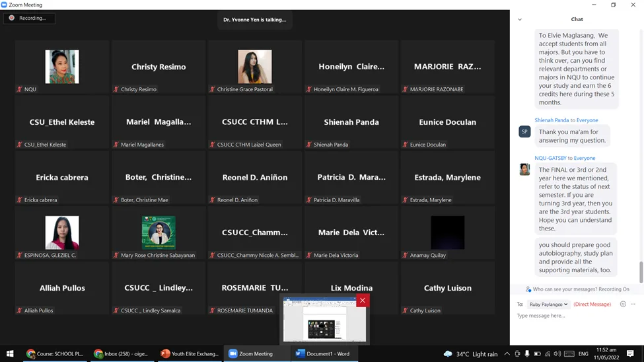Open the system tray volume icon
Viewport: 644px width, 362px height.
click(x=557, y=354)
